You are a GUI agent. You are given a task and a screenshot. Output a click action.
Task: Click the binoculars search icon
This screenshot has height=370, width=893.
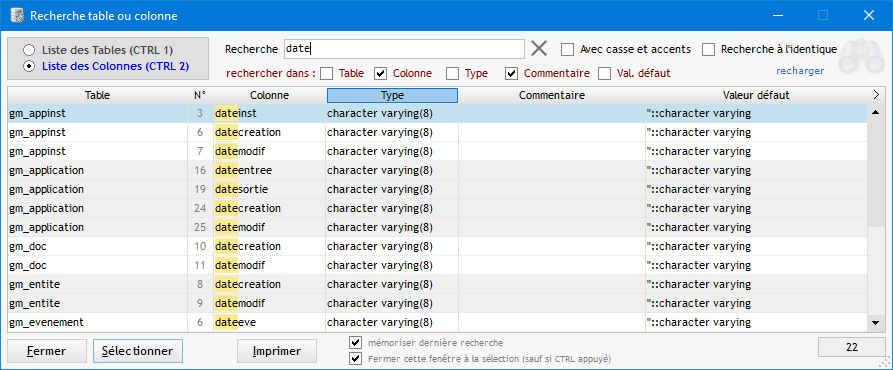[x=862, y=56]
